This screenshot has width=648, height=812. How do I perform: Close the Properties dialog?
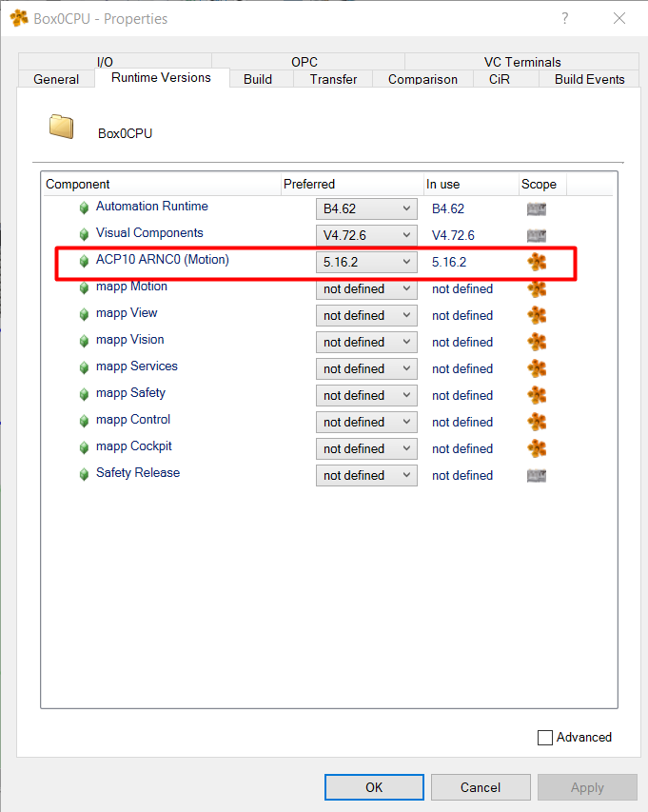[619, 19]
